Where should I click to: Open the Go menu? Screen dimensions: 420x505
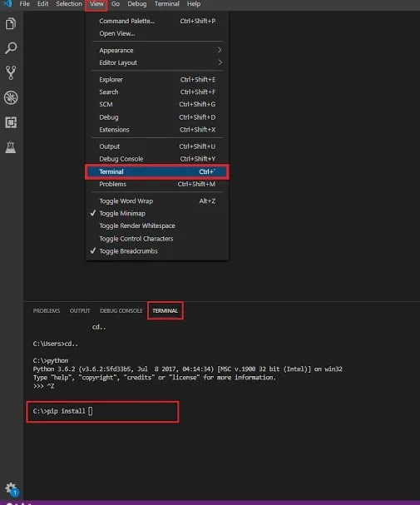pyautogui.click(x=116, y=4)
